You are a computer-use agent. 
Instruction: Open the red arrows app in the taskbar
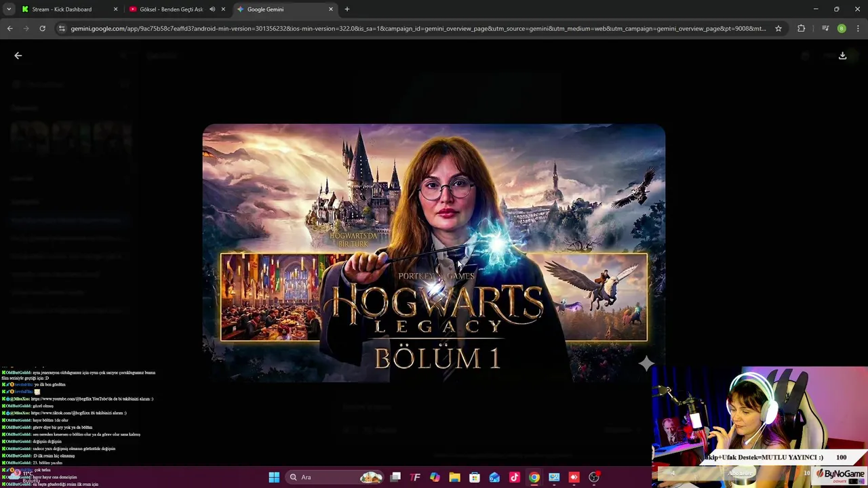point(574,477)
